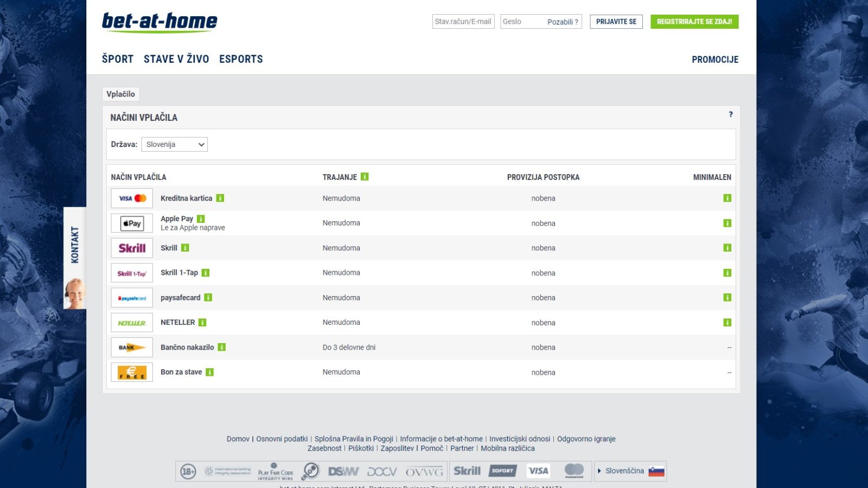The image size is (868, 488).
Task: Open the KONTAKT side tab
Action: tap(75, 258)
